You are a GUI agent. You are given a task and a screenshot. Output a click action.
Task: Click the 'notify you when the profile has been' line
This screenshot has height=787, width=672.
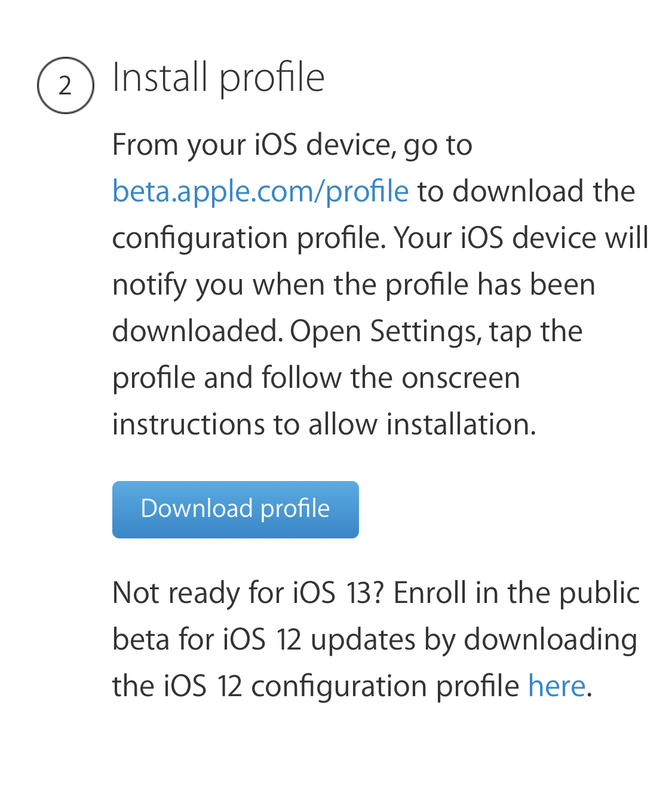click(354, 285)
